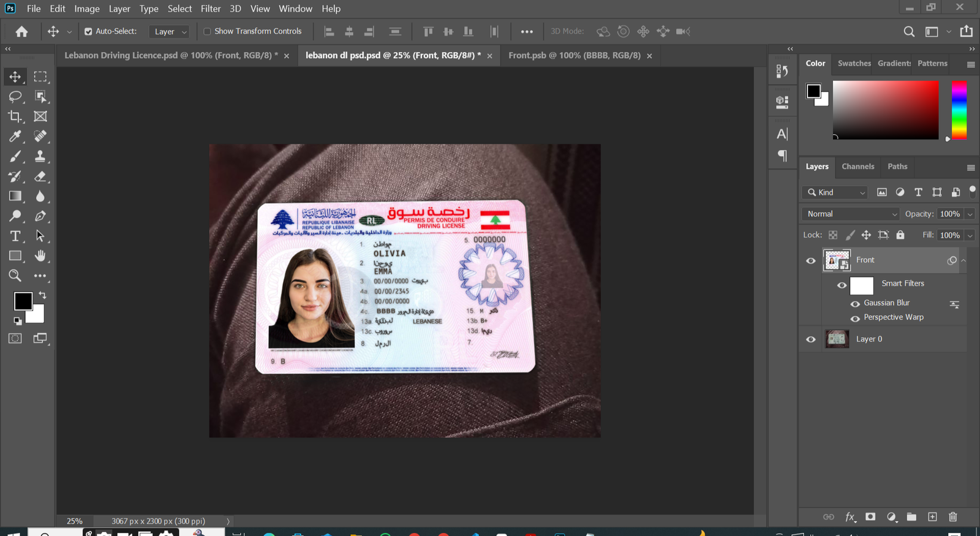The width and height of the screenshot is (980, 536).
Task: Open the Layers panel menu
Action: tap(971, 167)
